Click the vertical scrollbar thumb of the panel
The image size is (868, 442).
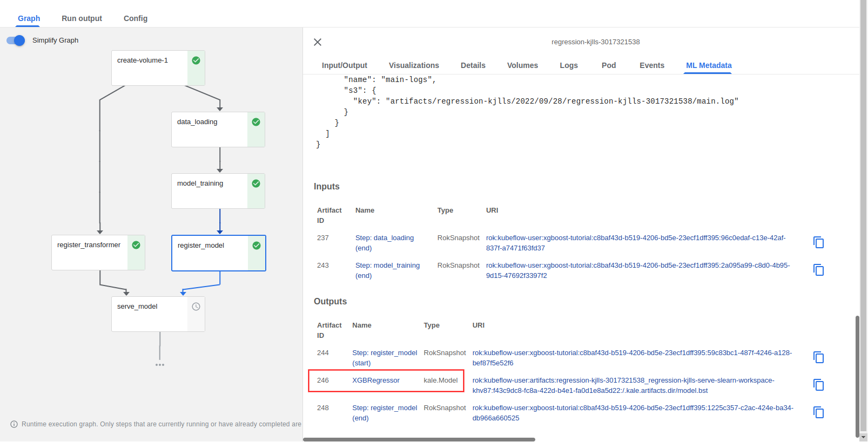coord(857,377)
